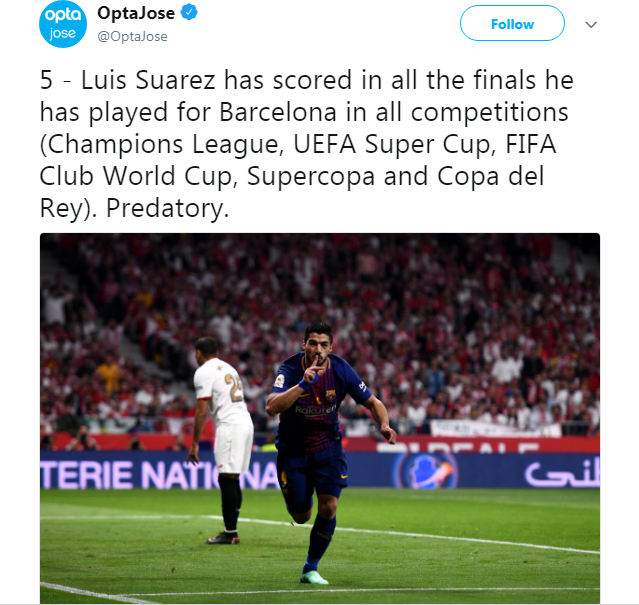Viewport: 639px width, 605px height.
Task: Click the @OptaJose handle
Action: 132,36
